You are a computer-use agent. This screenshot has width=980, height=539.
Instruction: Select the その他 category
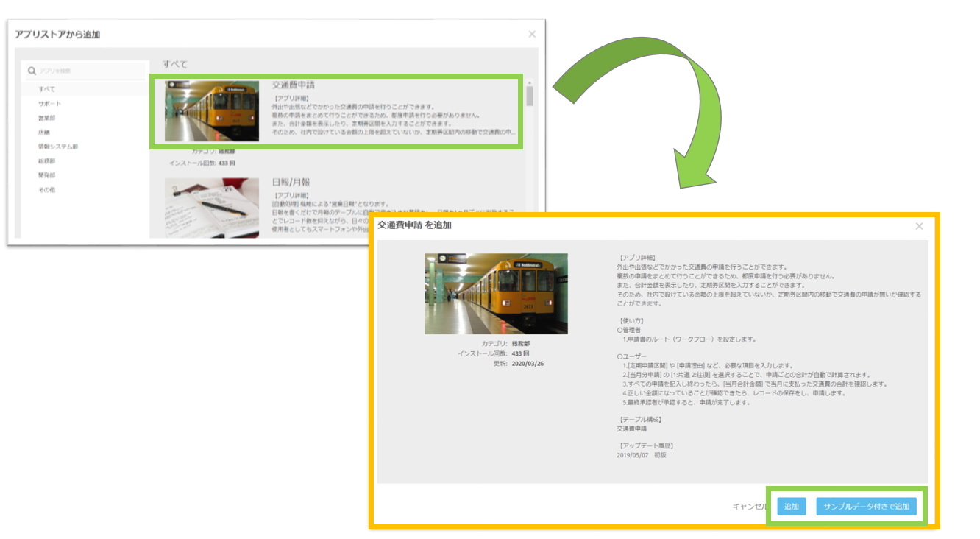47,190
